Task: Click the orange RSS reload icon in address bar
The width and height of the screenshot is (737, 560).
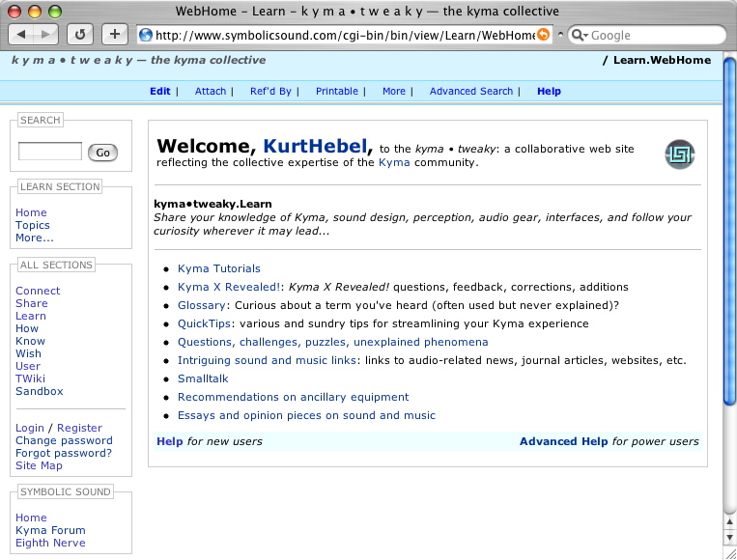Action: tap(543, 35)
